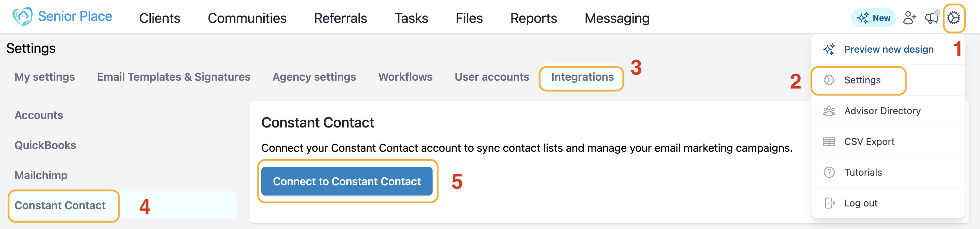This screenshot has height=229, width=980.
Task: Go to Email Templates & Signatures tab
Action: 173,77
